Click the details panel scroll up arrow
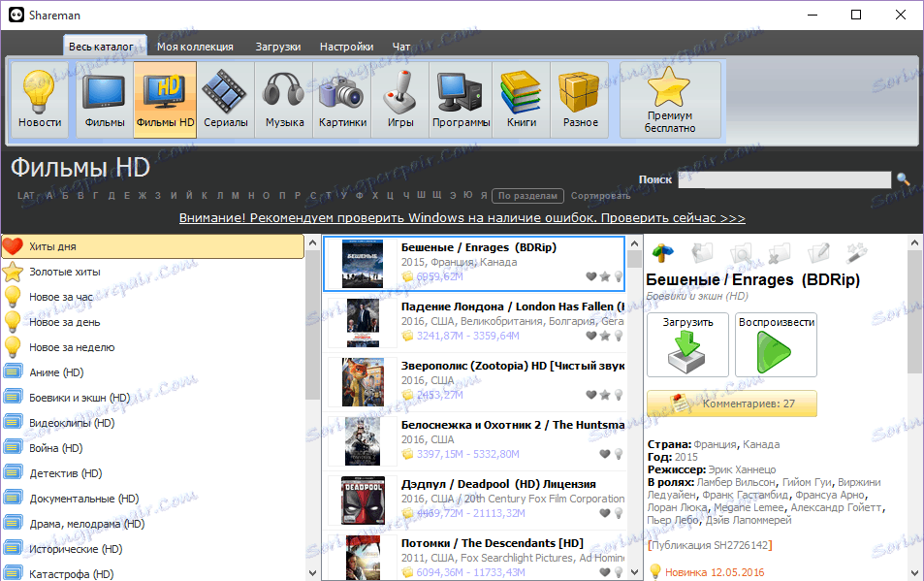924x581 pixels. 914,242
